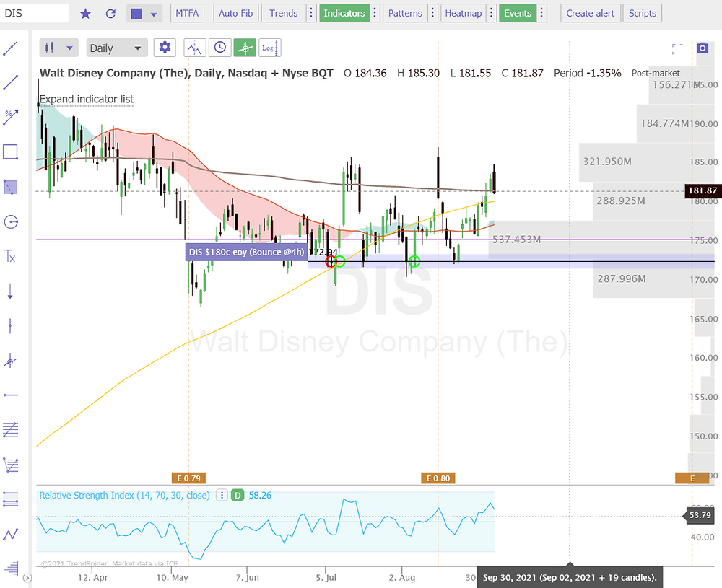Toggle the Heatmap overlay

click(x=464, y=13)
